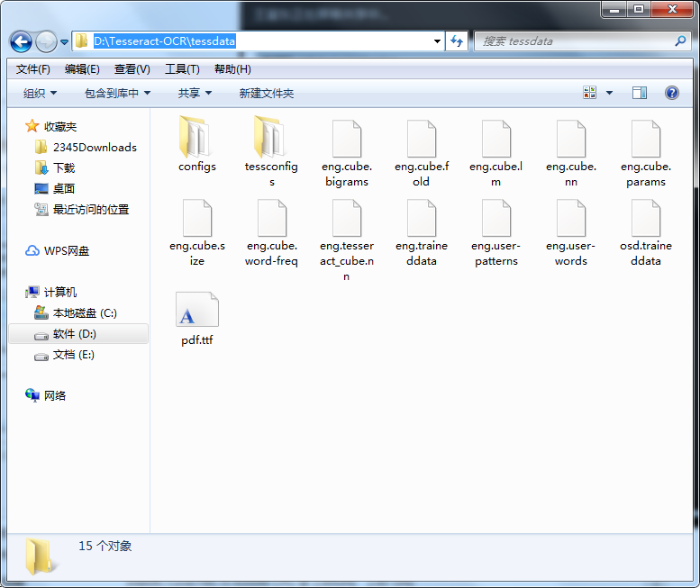Select 软件 (D:) drive
The image size is (700, 588).
coord(78,334)
